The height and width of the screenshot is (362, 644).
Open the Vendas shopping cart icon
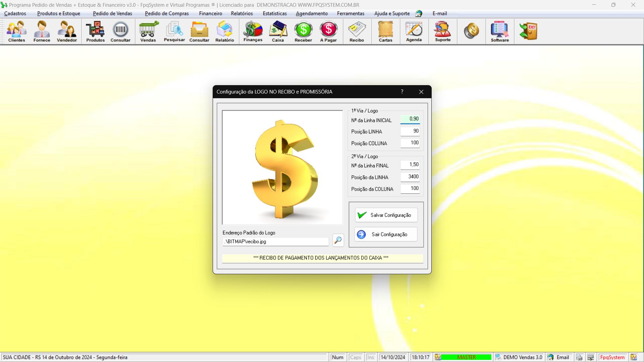pos(148,32)
